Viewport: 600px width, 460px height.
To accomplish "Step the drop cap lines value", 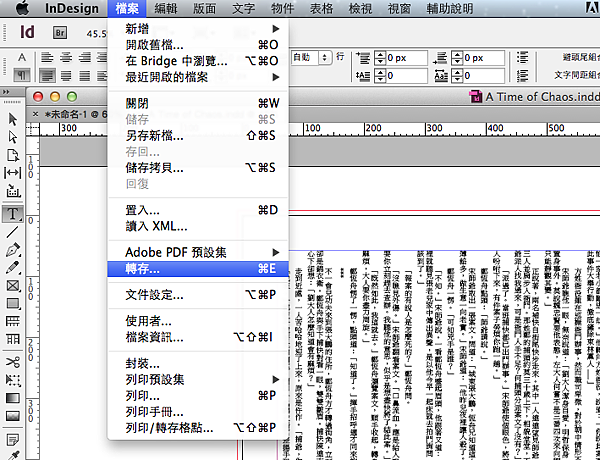I will [380, 76].
